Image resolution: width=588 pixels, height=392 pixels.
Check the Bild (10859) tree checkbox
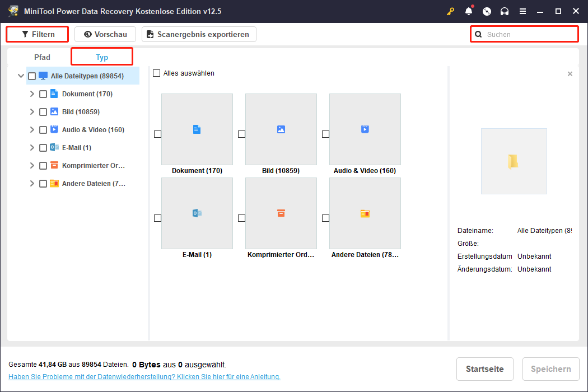pyautogui.click(x=43, y=112)
